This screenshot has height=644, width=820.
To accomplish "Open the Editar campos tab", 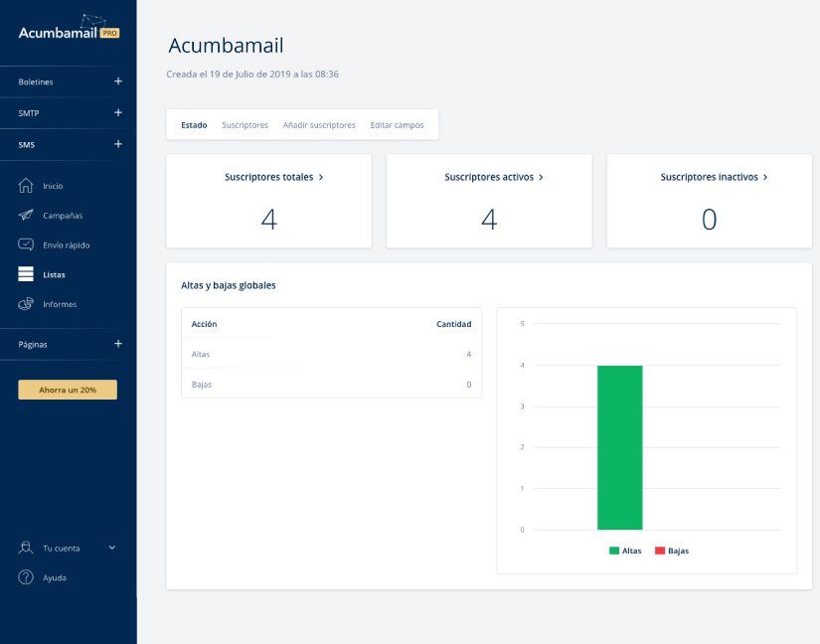I will coord(397,125).
